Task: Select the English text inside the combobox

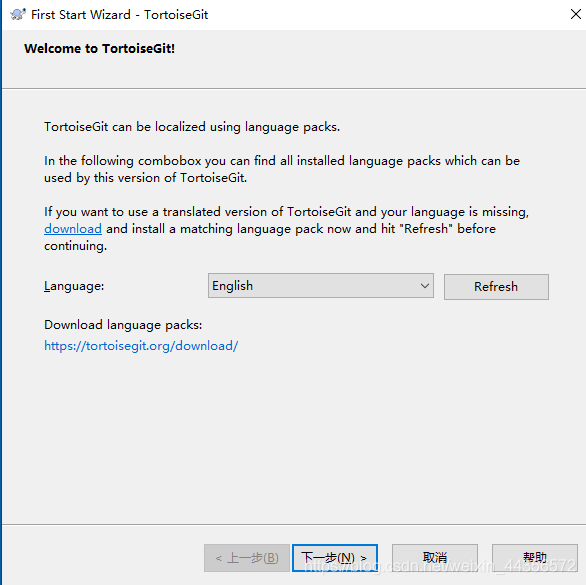Action: click(232, 286)
